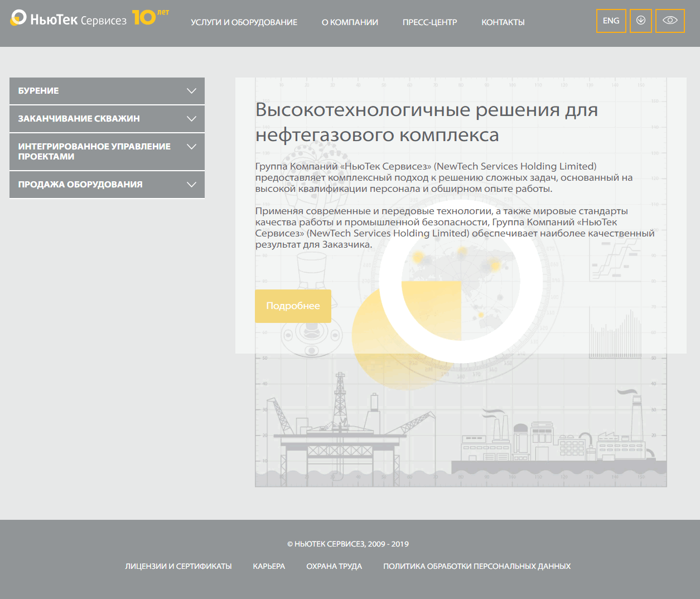This screenshot has height=599, width=700.
Task: Open Политика обработки персональных данных link
Action: 477,566
